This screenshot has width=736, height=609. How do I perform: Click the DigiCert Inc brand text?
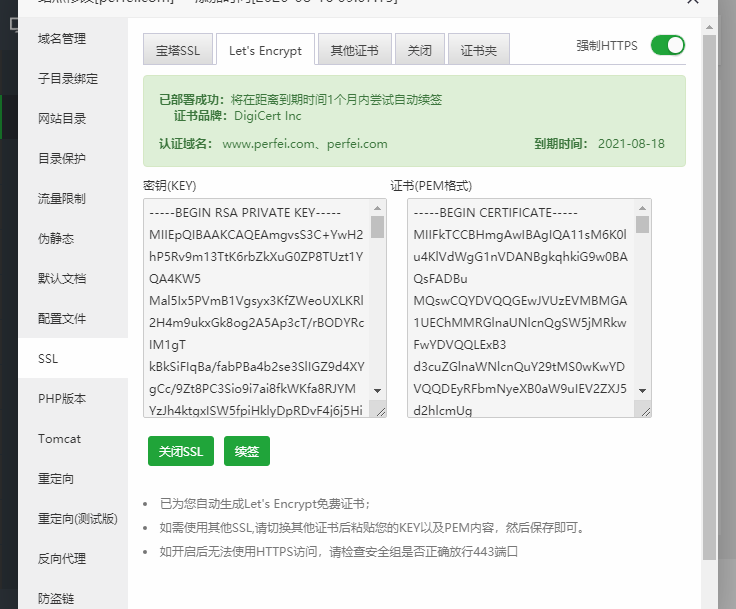tap(268, 116)
